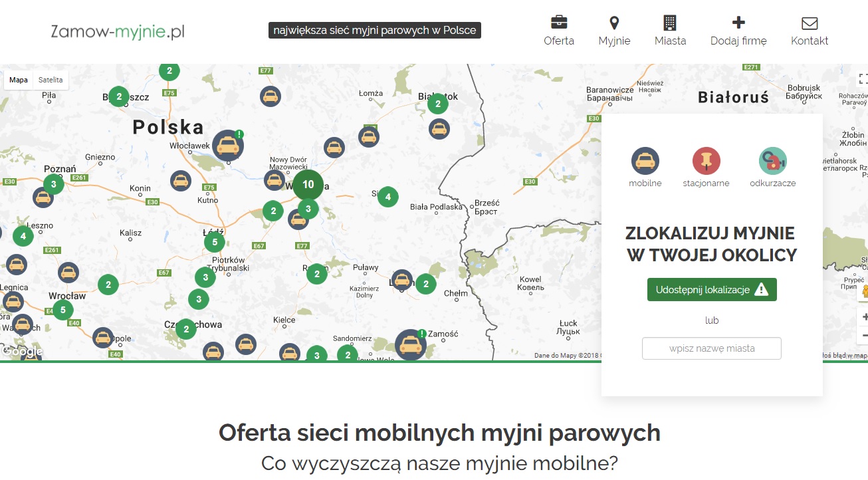The width and height of the screenshot is (868, 480).
Task: Click heading 'Oferta sieci mobilnych myjni parowych'
Action: 439,433
